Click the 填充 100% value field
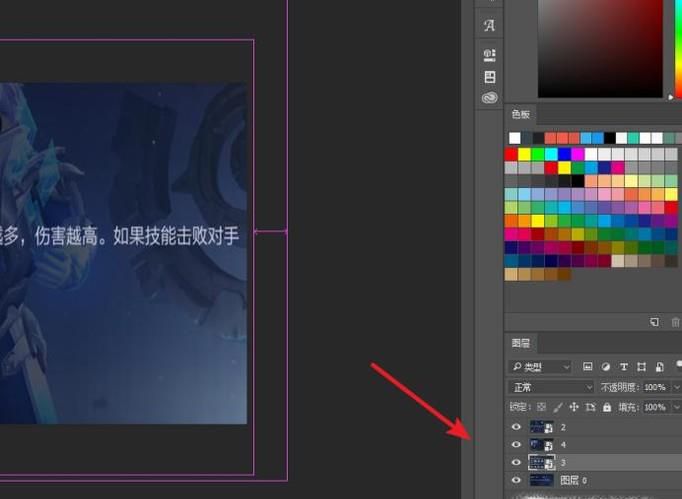 click(x=657, y=407)
